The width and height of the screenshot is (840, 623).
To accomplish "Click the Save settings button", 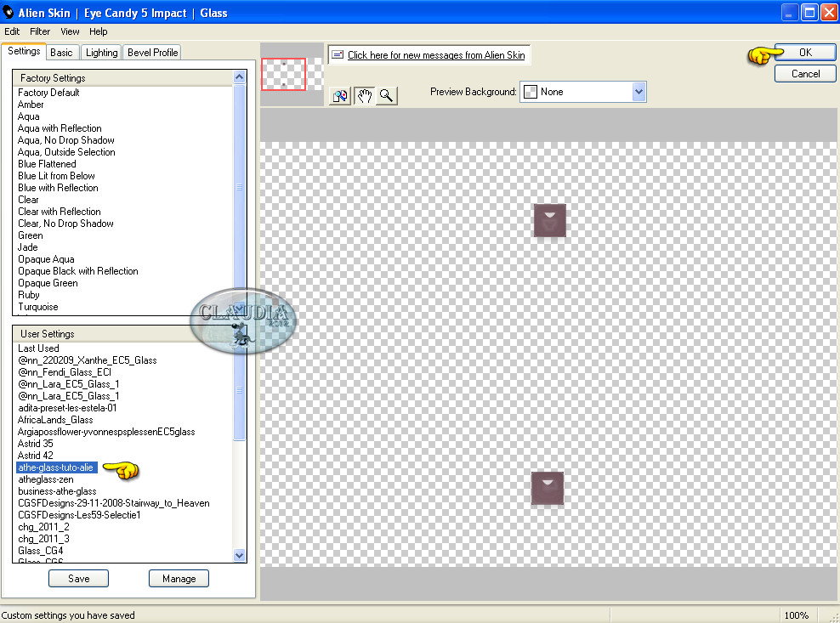I will coord(79,579).
